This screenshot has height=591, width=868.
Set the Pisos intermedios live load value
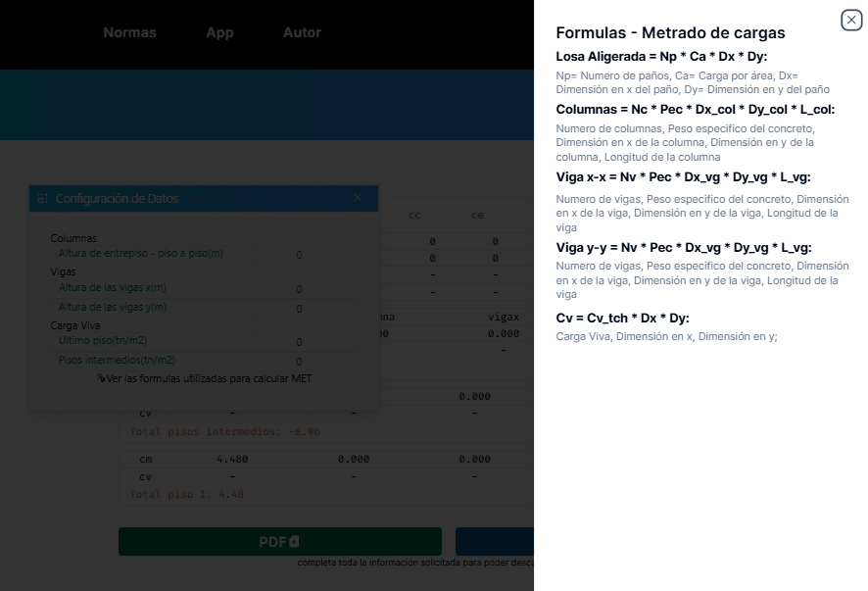click(x=299, y=361)
